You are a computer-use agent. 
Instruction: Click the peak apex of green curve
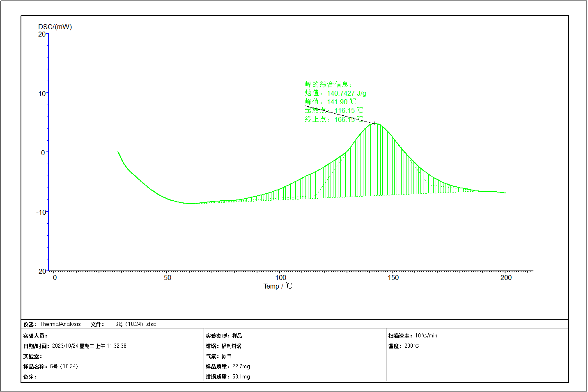pyautogui.click(x=374, y=123)
